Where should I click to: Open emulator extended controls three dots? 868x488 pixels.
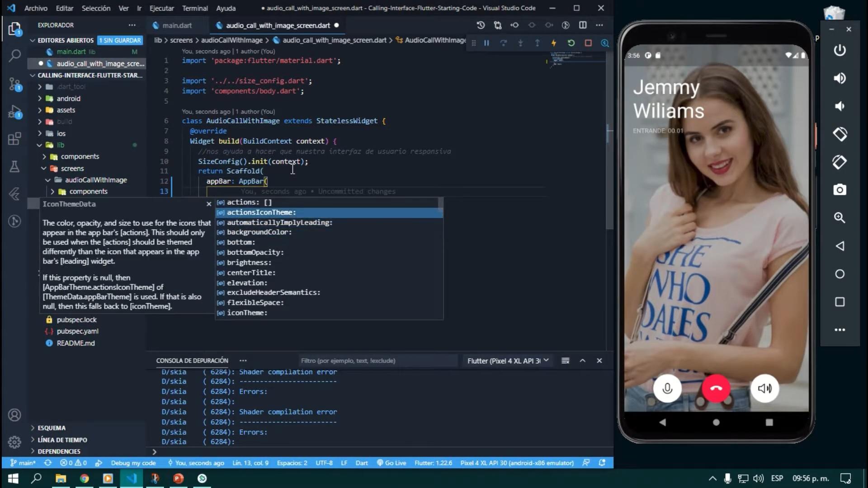coord(840,330)
